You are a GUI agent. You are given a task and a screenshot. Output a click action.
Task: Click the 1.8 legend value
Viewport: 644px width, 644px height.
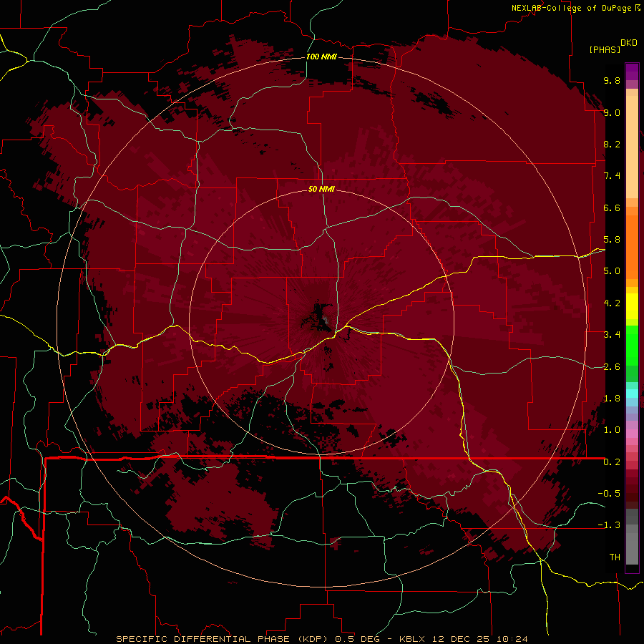(612, 399)
